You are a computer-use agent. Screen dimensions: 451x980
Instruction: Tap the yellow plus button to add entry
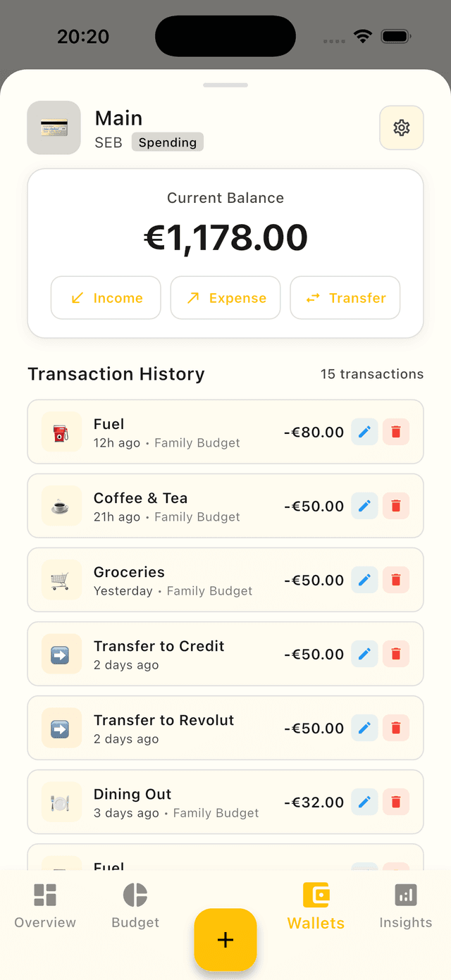tap(225, 939)
